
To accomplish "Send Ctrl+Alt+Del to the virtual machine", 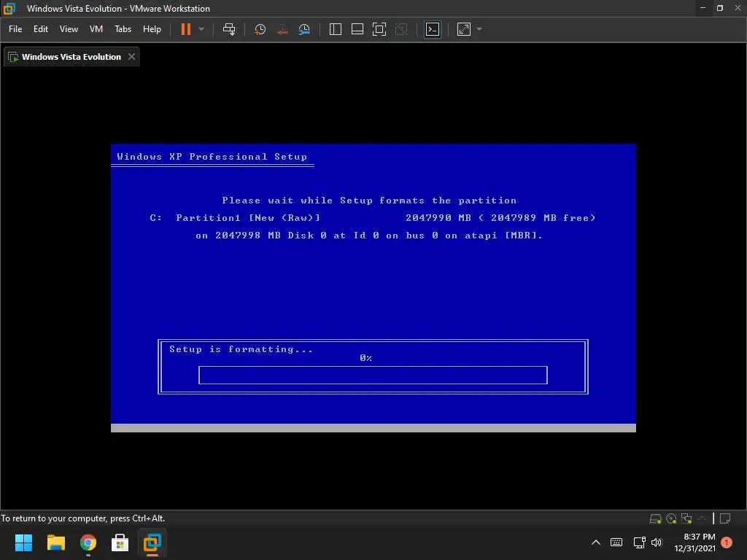I will coord(229,29).
